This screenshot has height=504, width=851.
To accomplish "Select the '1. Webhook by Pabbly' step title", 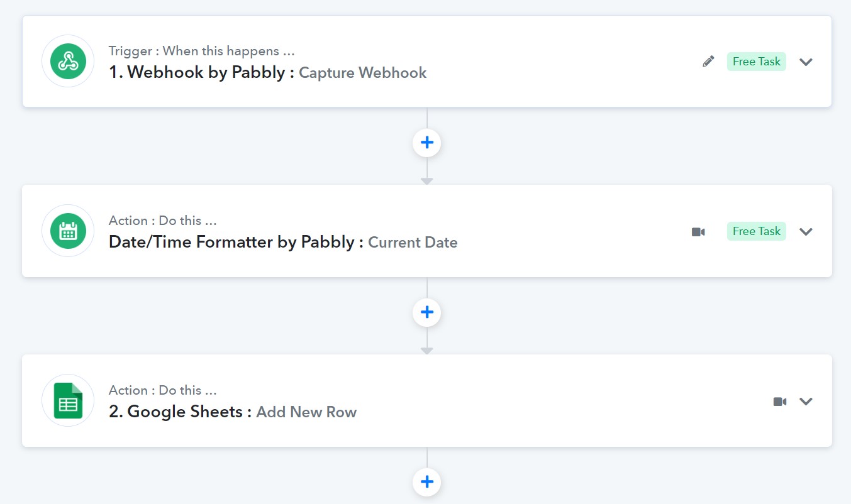I will click(x=201, y=72).
